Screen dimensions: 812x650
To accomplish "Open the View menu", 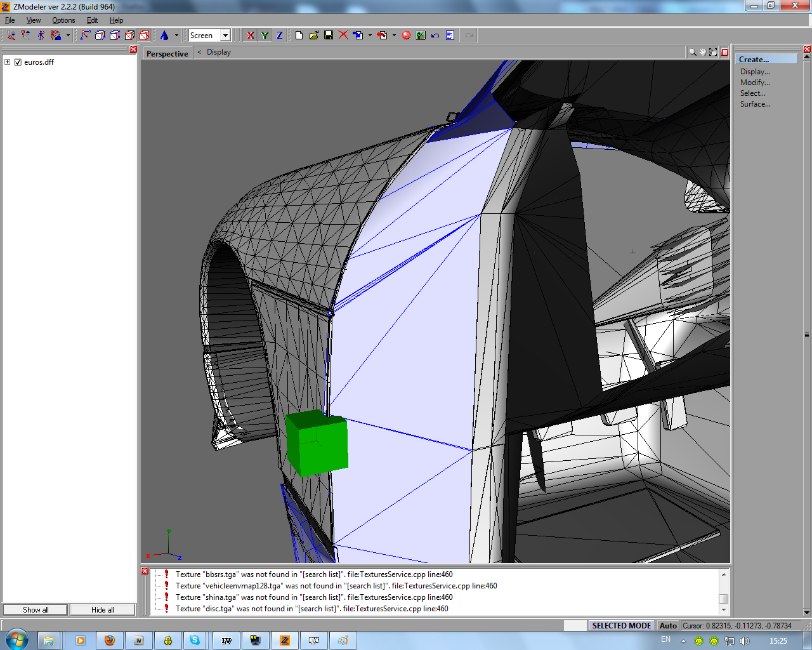I will click(x=34, y=20).
